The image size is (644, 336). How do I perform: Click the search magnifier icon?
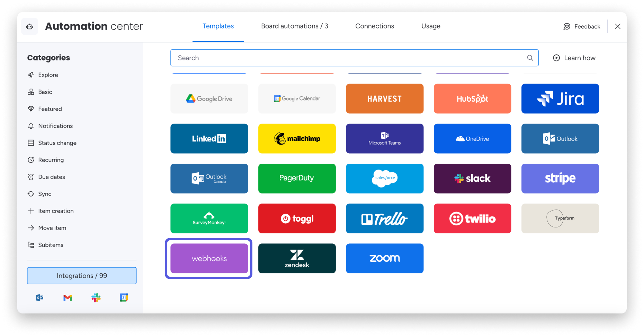tap(530, 58)
